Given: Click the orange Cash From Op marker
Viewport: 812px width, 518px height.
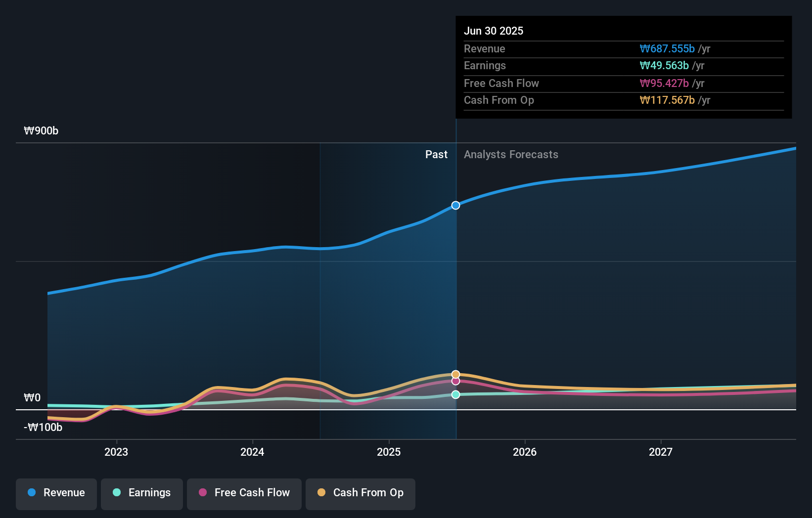Looking at the screenshot, I should [x=455, y=374].
